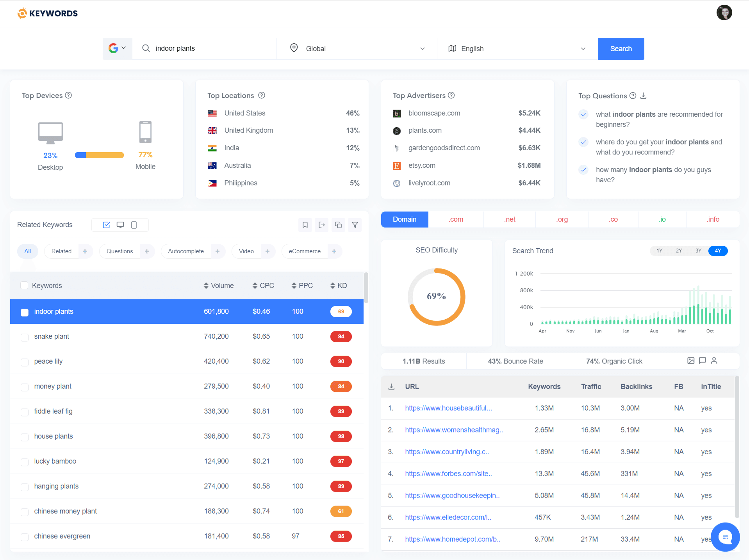
Task: Select the 1Y search trend range
Action: [659, 251]
